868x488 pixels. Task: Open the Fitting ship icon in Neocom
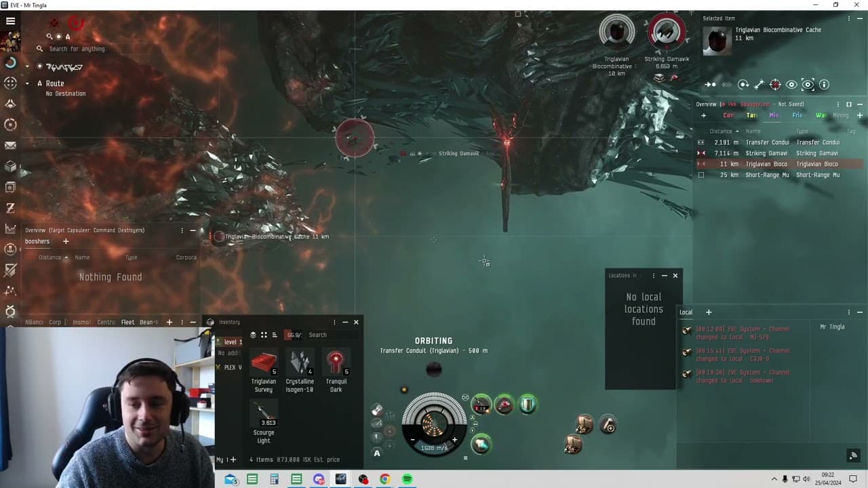10,104
